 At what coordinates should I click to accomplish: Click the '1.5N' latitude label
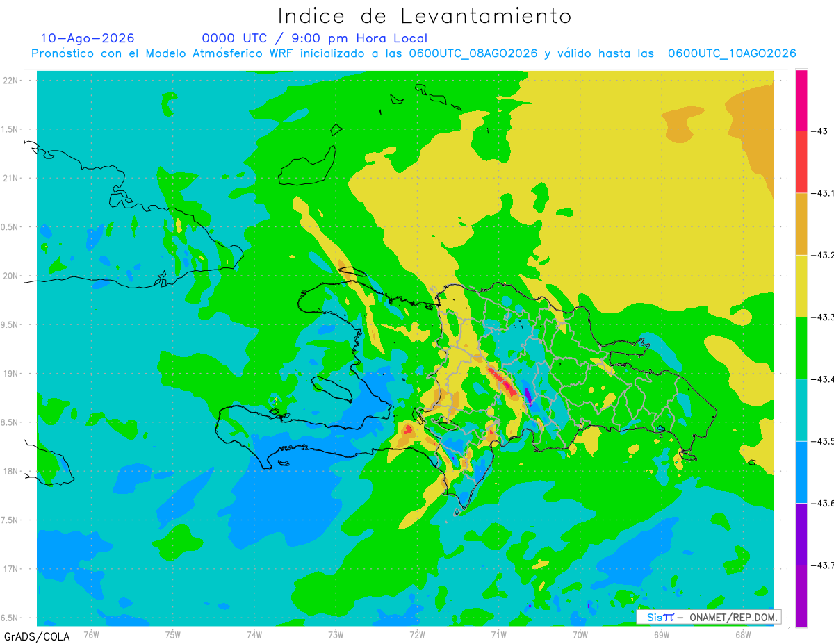(10, 129)
